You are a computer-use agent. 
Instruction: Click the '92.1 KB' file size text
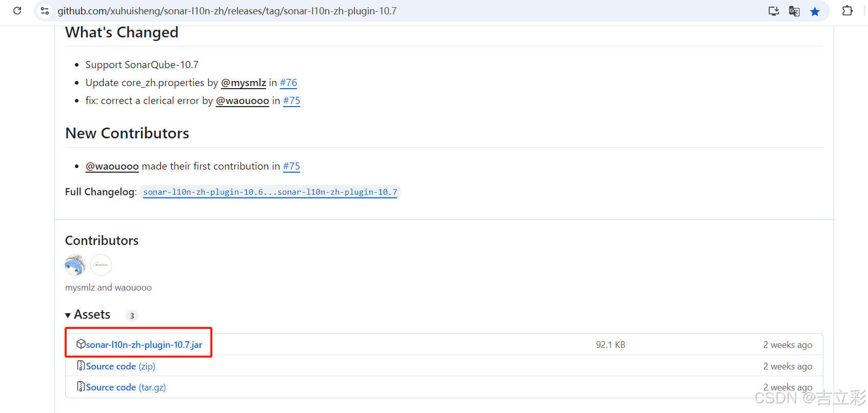pyautogui.click(x=610, y=345)
